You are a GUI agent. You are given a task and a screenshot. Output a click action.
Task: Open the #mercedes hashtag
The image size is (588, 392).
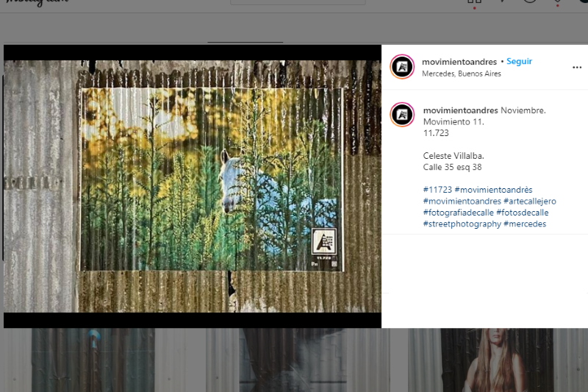(525, 224)
